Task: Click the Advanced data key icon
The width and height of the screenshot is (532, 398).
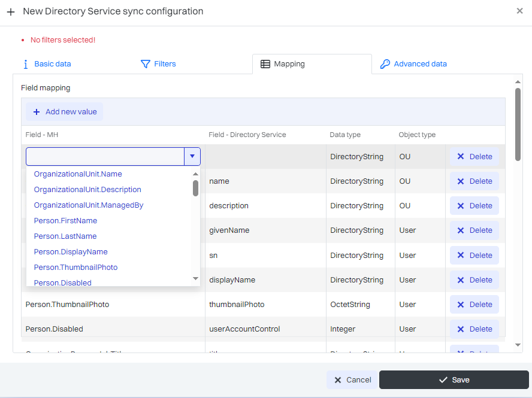Action: 385,64
